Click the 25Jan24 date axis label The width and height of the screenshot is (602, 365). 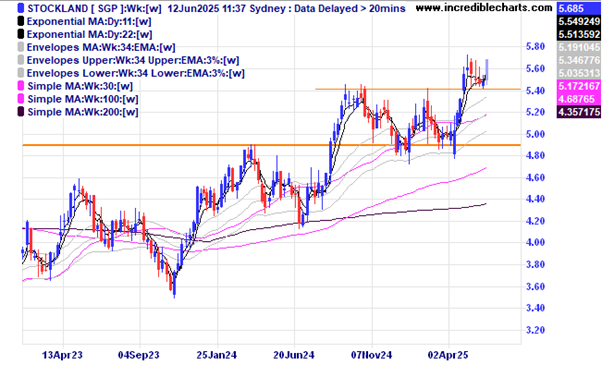[x=217, y=355]
